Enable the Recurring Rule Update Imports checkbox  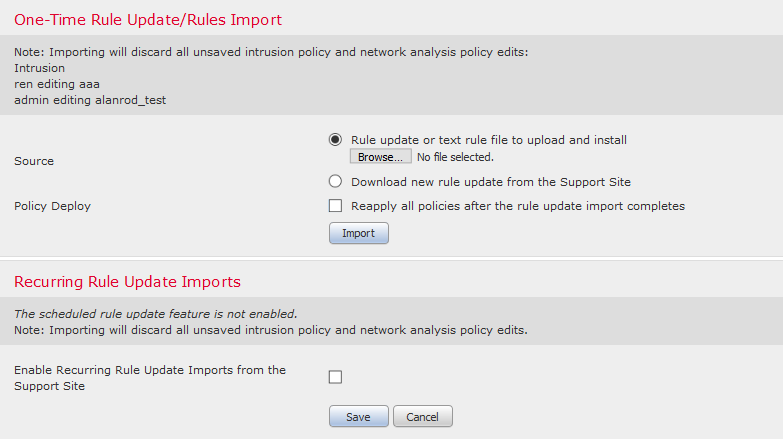point(336,377)
